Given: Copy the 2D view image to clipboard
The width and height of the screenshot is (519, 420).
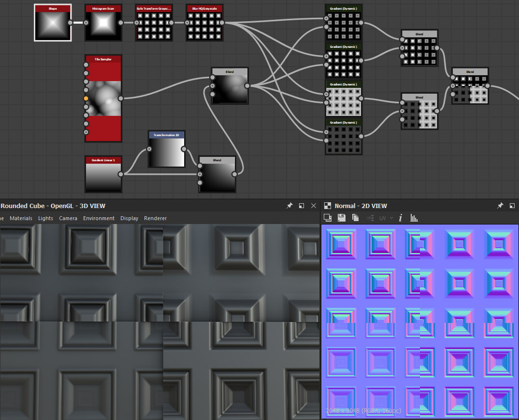Looking at the screenshot, I should (355, 218).
